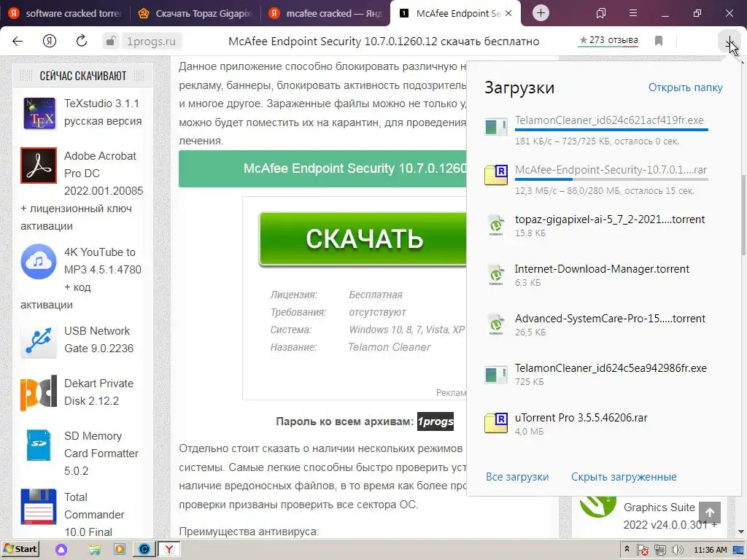Open Adobe Acrobat Pro DC sidebar icon
Image resolution: width=747 pixels, height=560 pixels.
click(39, 166)
